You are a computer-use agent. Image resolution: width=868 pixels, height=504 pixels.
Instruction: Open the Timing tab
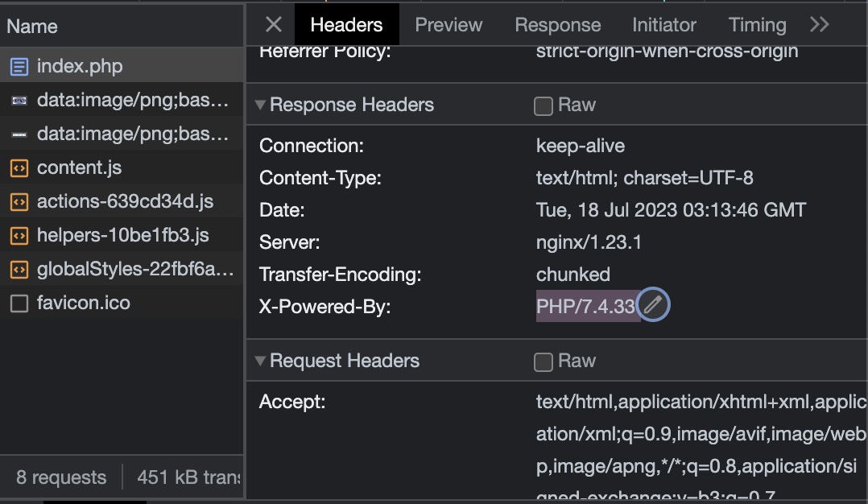[x=757, y=25]
